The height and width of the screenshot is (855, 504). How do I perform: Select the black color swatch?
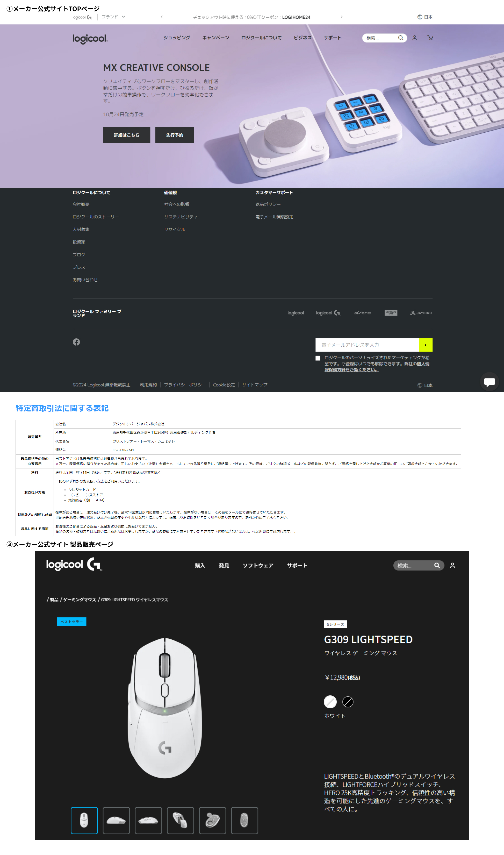[x=348, y=701]
